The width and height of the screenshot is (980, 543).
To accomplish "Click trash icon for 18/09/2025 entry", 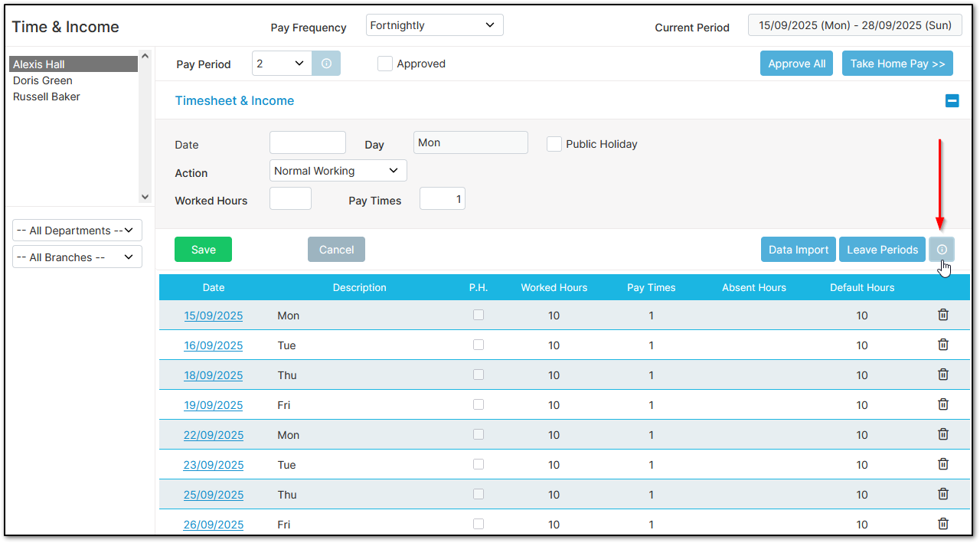I will [x=943, y=375].
